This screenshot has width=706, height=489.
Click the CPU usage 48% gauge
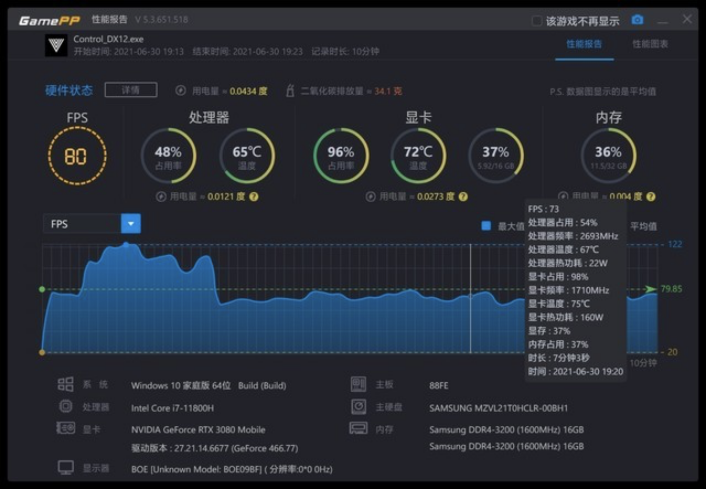click(x=168, y=156)
